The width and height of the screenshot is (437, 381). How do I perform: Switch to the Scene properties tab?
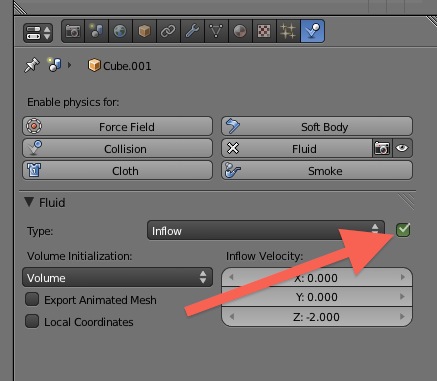tap(97, 31)
